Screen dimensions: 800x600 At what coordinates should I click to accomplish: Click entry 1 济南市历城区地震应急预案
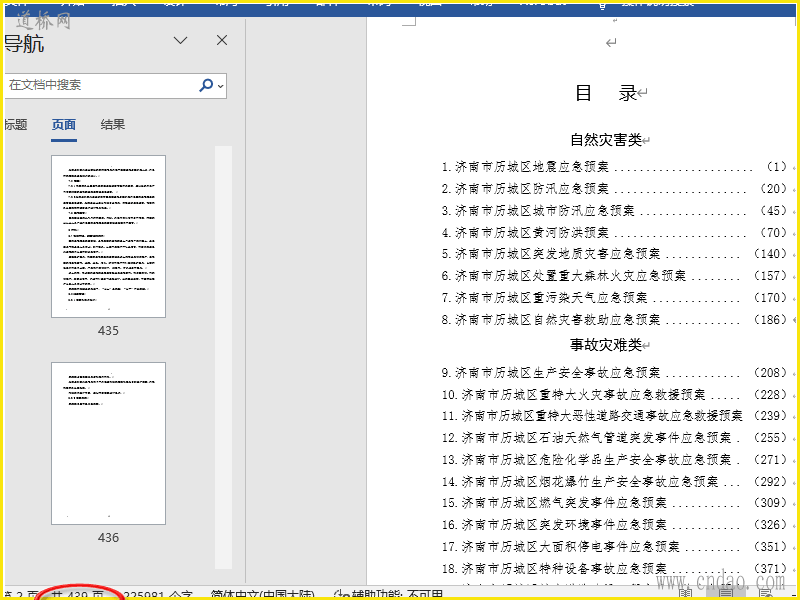(525, 167)
